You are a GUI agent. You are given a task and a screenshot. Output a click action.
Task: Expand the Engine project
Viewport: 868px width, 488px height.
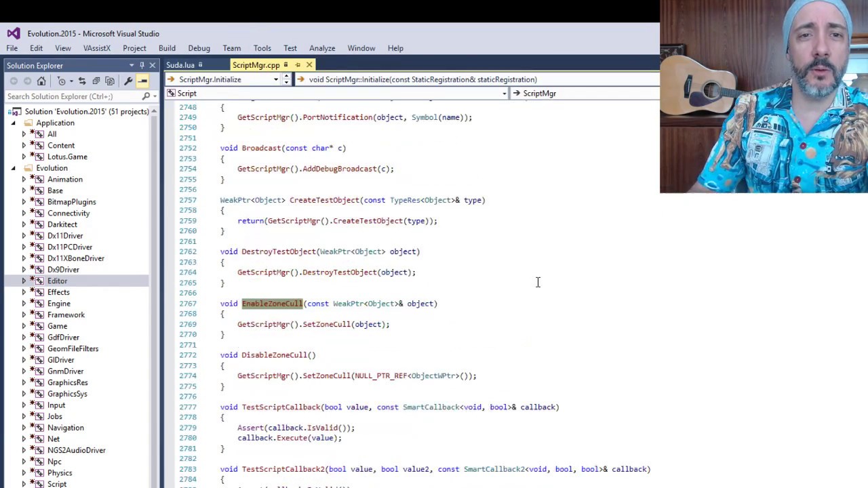point(24,304)
